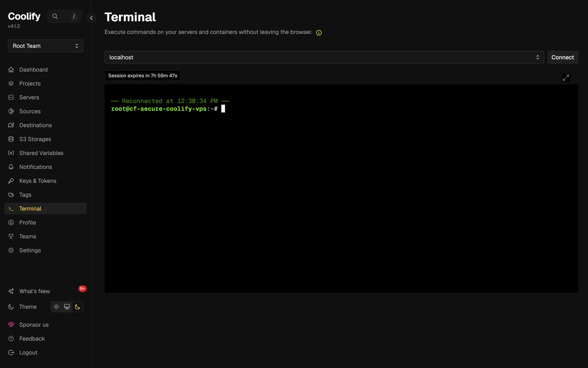The image size is (588, 368).
Task: Click Sponsor us link
Action: coord(46,325)
